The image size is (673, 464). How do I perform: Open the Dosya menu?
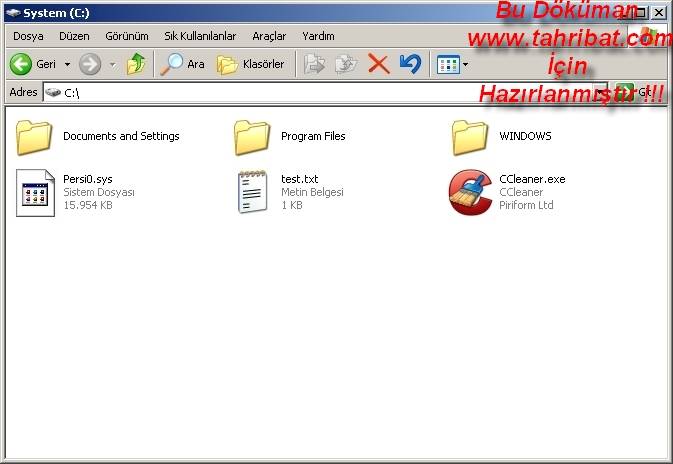[x=28, y=36]
